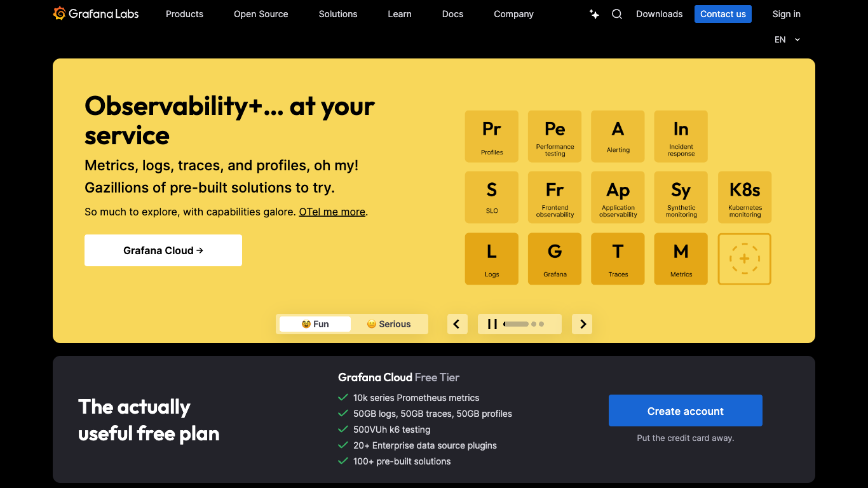
Task: Click the Downloads link
Action: tap(660, 14)
